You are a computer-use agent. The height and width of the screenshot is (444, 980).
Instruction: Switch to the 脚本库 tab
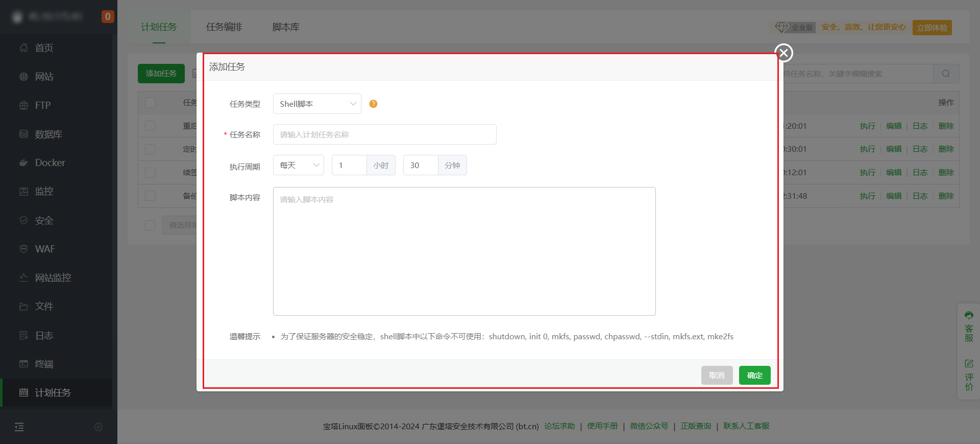click(x=286, y=27)
